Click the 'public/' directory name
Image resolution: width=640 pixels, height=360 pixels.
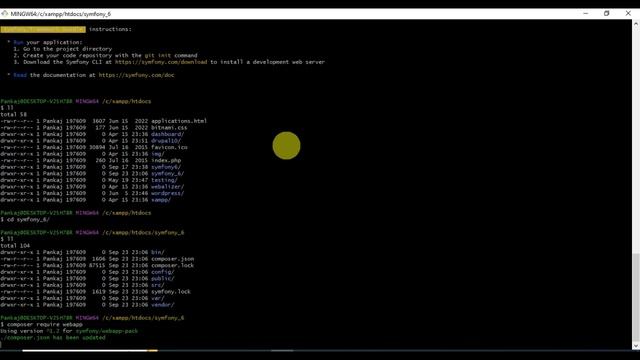pyautogui.click(x=162, y=278)
